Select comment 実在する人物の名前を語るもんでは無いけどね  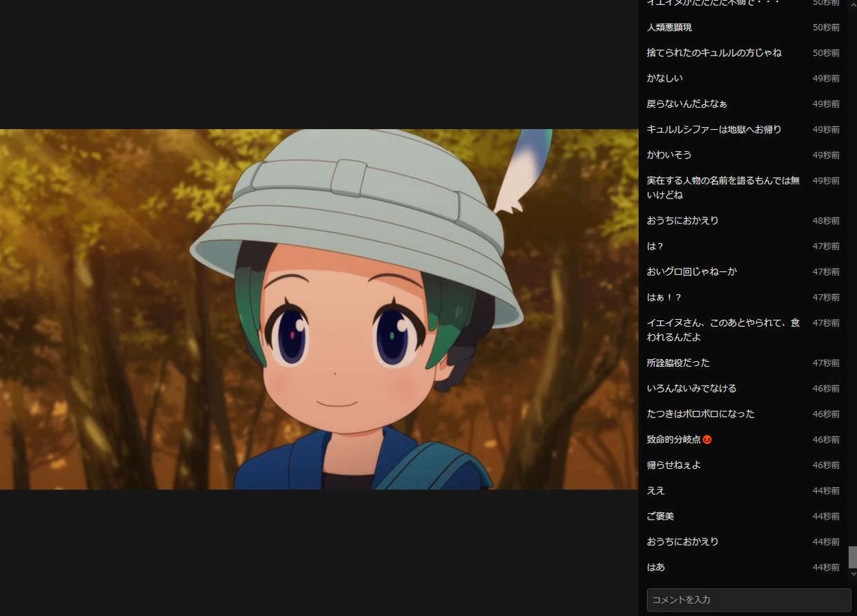point(723,188)
